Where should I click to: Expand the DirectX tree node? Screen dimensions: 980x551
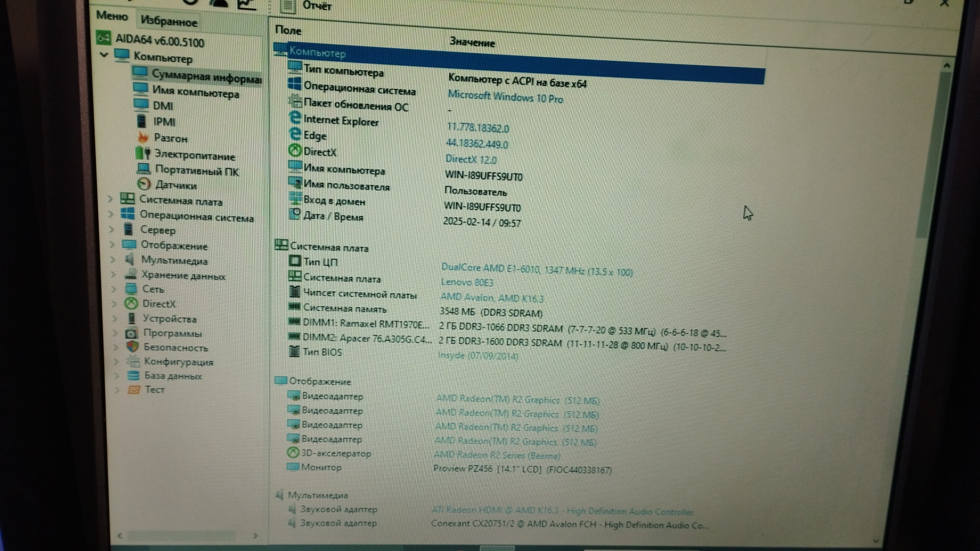click(x=114, y=304)
